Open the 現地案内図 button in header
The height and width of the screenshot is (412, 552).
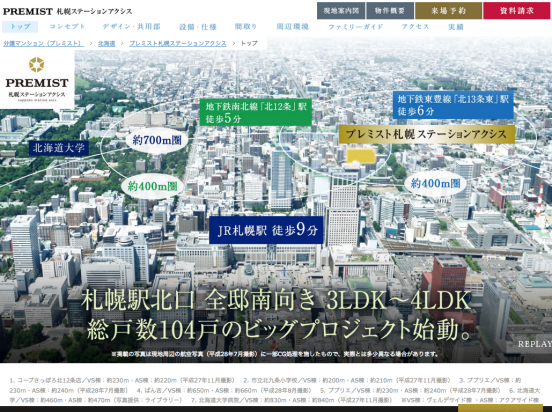click(341, 11)
